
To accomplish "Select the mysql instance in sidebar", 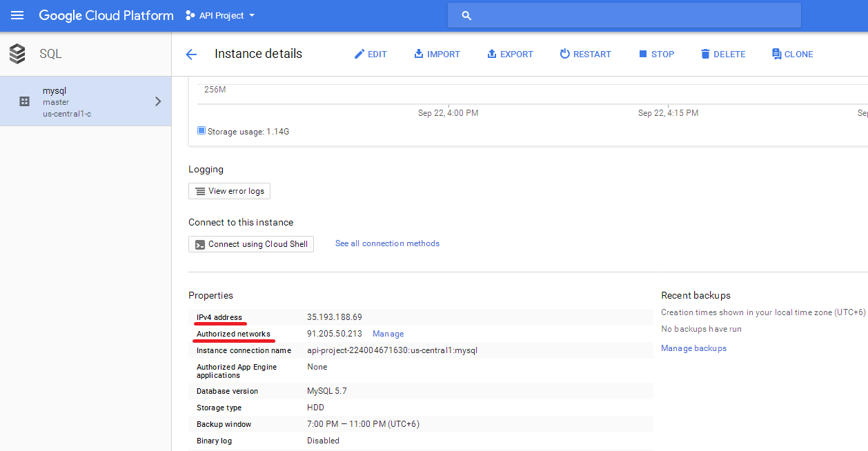I will [86, 101].
